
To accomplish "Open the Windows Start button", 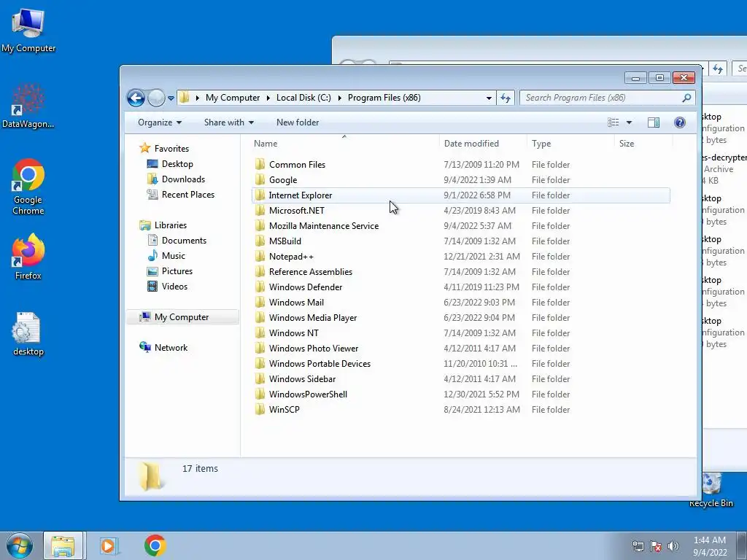I will (20, 545).
